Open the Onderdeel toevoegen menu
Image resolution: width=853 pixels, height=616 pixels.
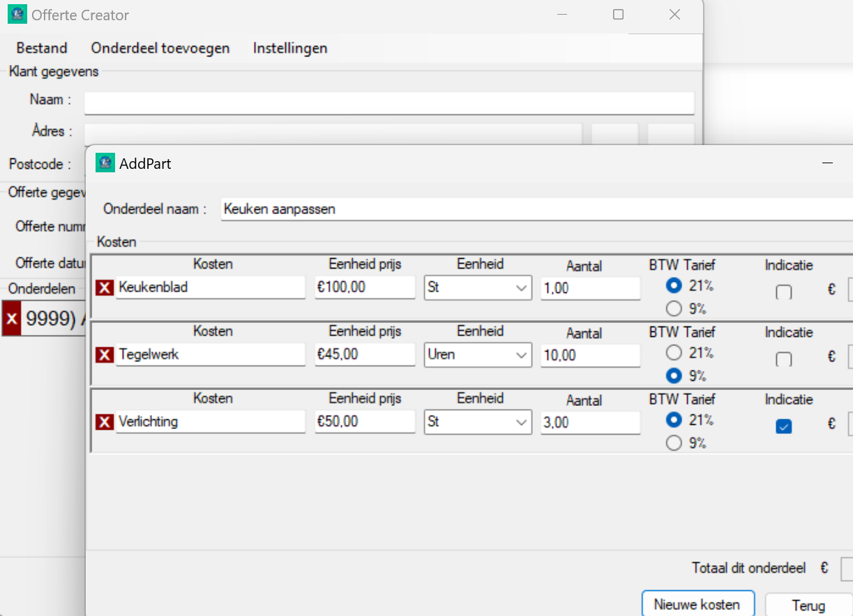160,48
